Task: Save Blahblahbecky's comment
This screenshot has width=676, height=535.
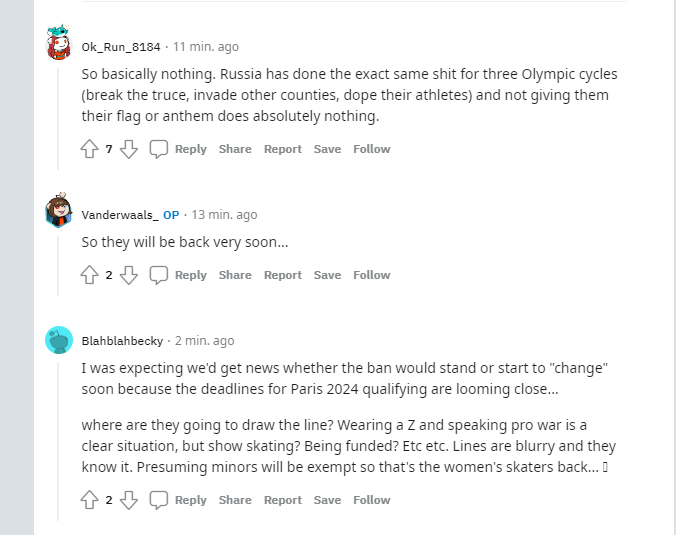Action: click(327, 500)
